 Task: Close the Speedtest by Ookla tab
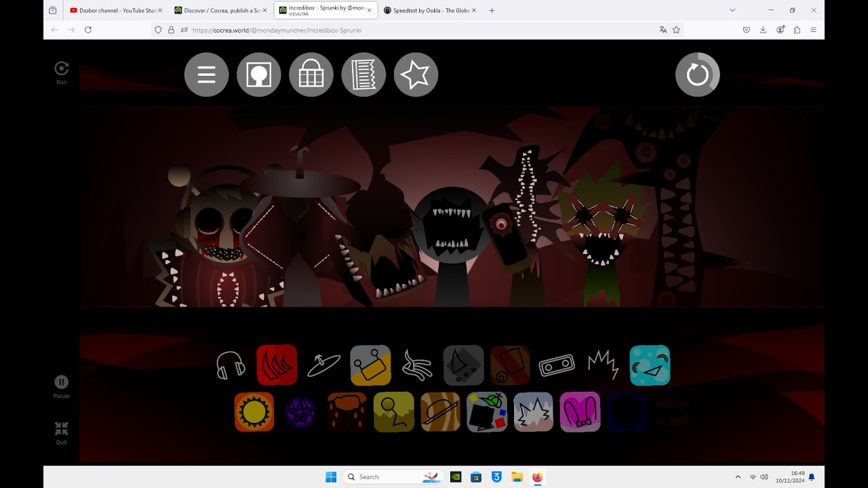coord(473,10)
